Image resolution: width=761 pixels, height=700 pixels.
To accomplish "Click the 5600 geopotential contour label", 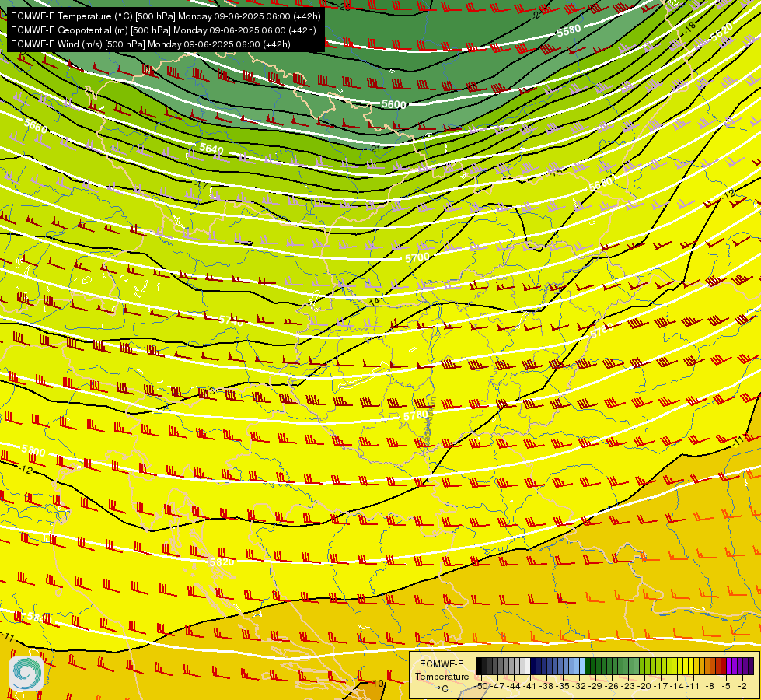I will 393,104.
